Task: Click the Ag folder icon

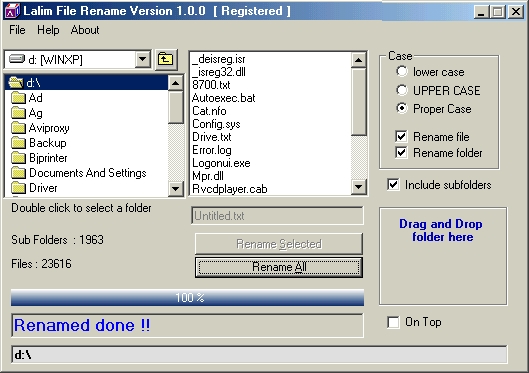Action: (18, 113)
